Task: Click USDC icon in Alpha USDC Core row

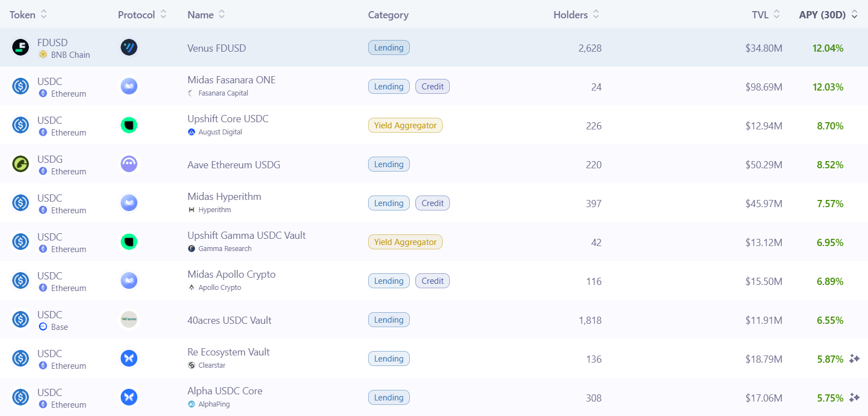Action: (x=21, y=397)
